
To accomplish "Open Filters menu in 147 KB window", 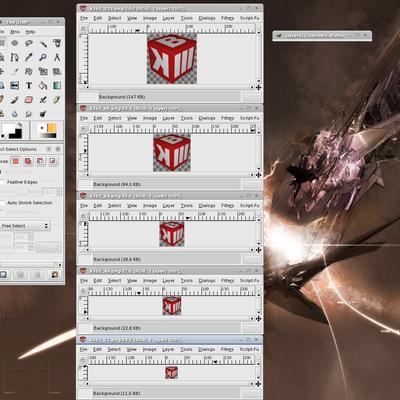I will [x=227, y=18].
